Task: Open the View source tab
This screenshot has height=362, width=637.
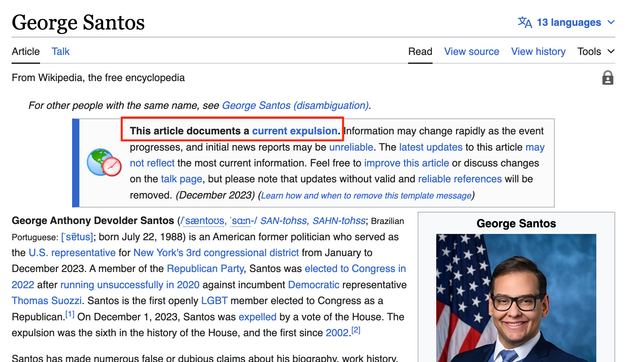Action: pos(471,52)
